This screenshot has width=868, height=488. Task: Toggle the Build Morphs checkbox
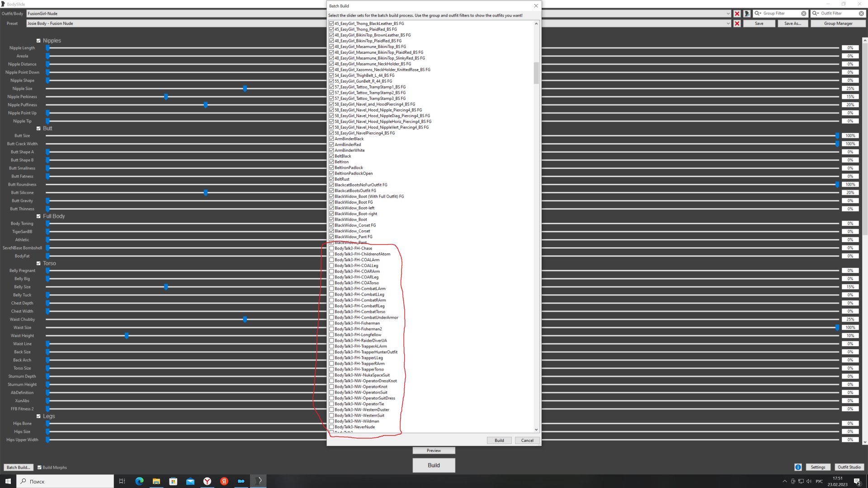point(39,467)
